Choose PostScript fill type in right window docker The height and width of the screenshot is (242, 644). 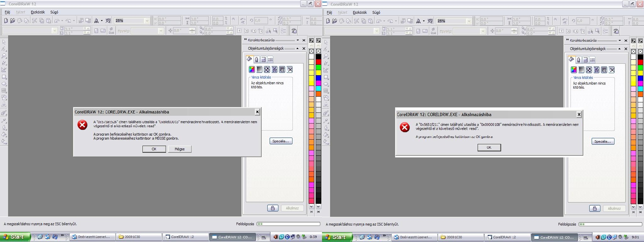(x=604, y=70)
